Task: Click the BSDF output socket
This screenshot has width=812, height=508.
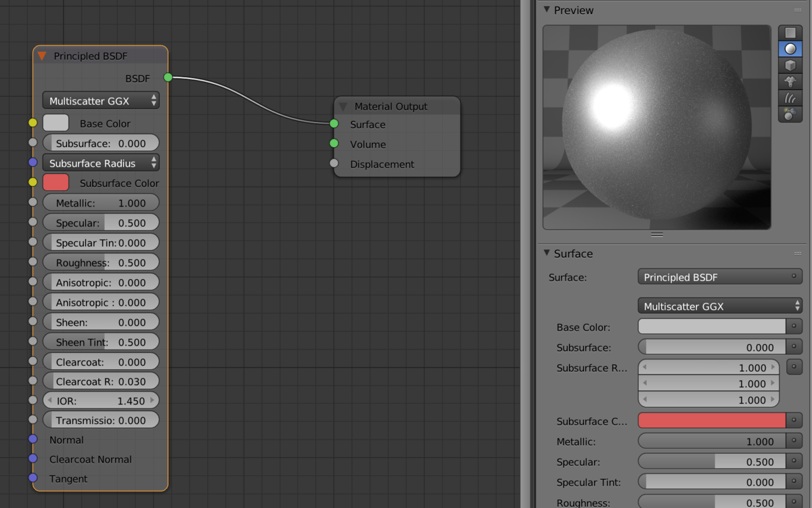Action: [x=168, y=77]
